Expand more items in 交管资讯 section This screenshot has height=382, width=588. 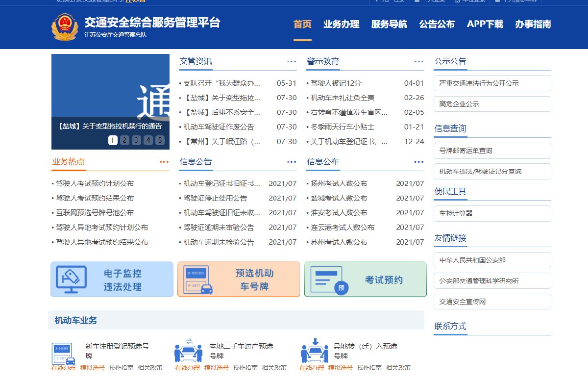292,62
